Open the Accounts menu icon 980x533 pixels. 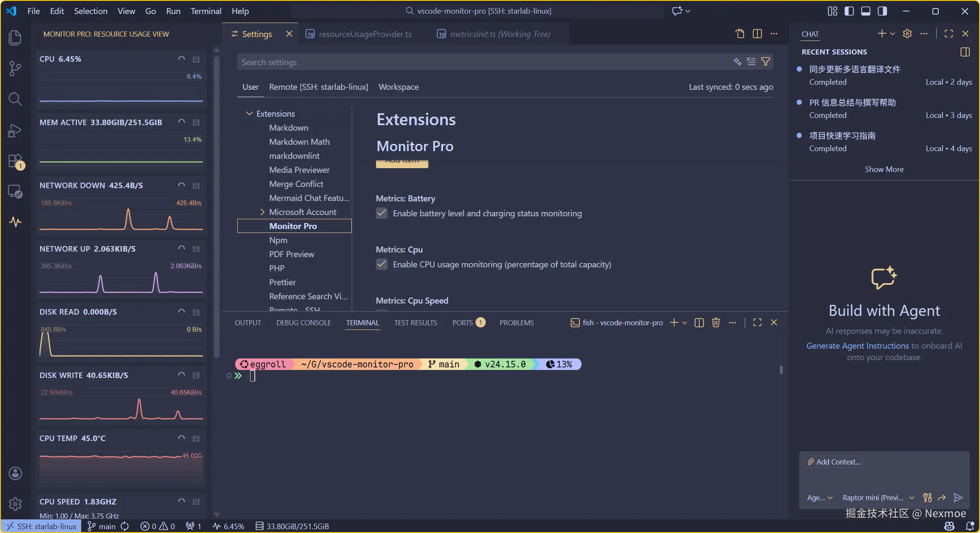point(15,473)
